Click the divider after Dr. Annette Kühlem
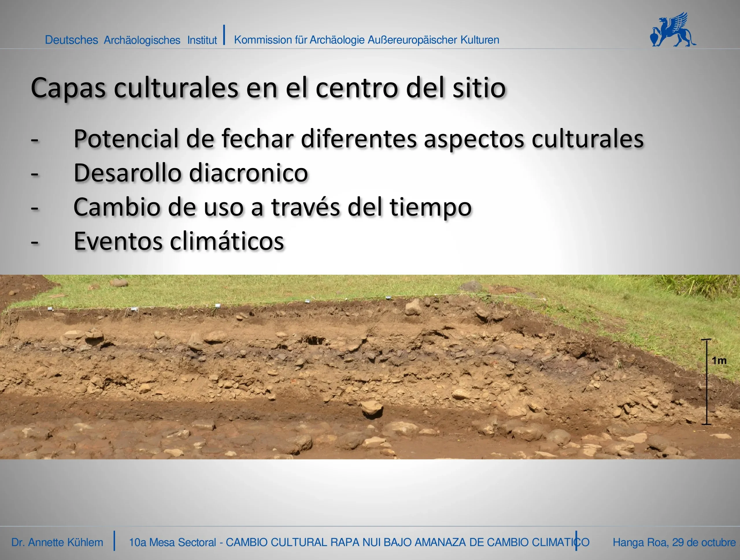The width and height of the screenshot is (740, 560). 114,541
